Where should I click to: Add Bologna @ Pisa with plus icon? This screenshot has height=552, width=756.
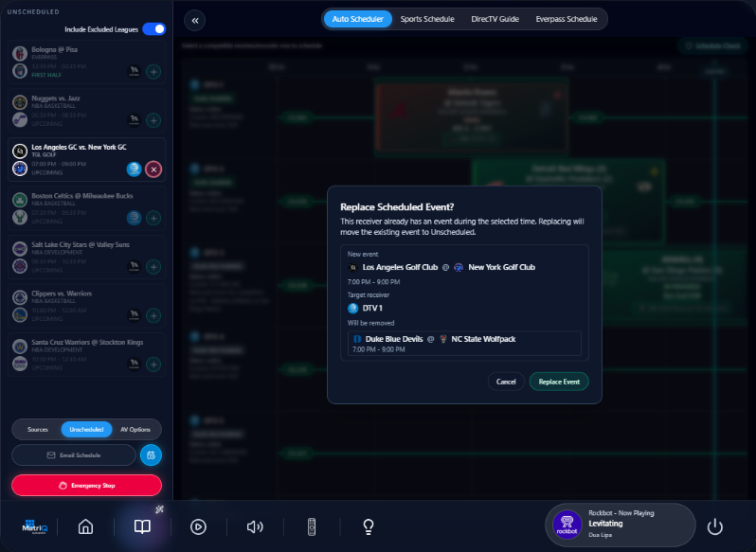153,72
